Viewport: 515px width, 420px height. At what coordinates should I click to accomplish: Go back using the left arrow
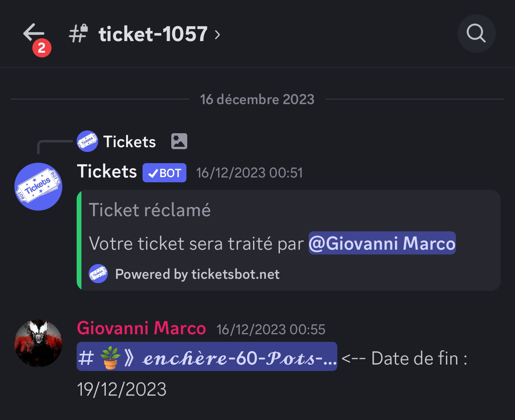coord(33,33)
